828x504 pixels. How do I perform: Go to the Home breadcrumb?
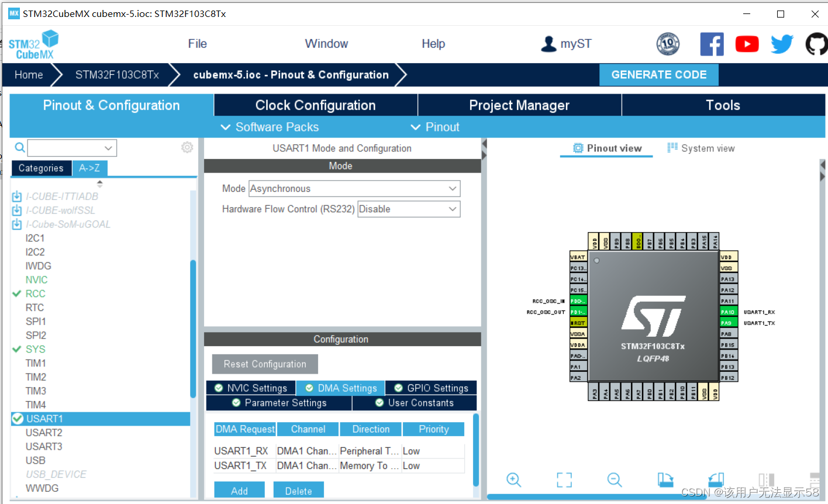pyautogui.click(x=29, y=75)
